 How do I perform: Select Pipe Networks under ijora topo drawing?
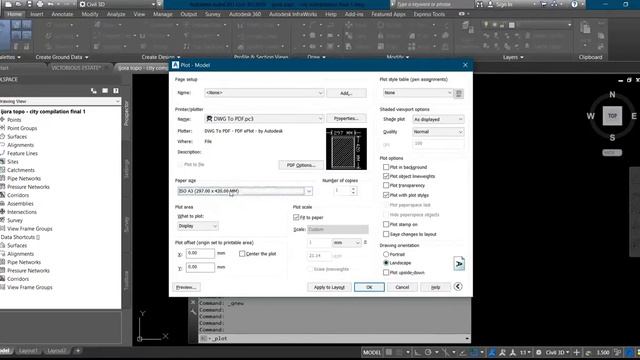click(24, 178)
